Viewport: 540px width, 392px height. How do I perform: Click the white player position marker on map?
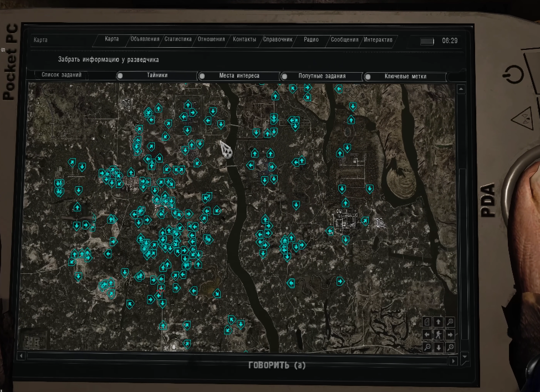226,150
